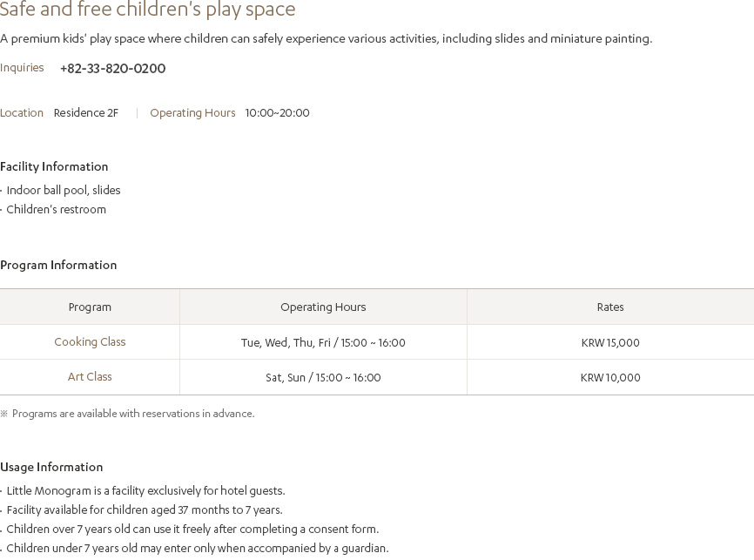Click the Facility Information heading
Viewport: 754px width, 560px height.
point(54,166)
